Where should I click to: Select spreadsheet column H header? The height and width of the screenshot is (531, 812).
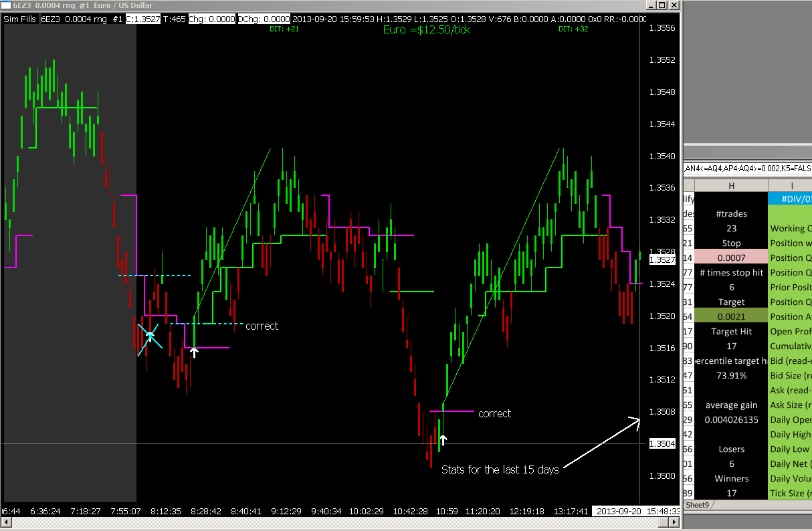pos(731,185)
